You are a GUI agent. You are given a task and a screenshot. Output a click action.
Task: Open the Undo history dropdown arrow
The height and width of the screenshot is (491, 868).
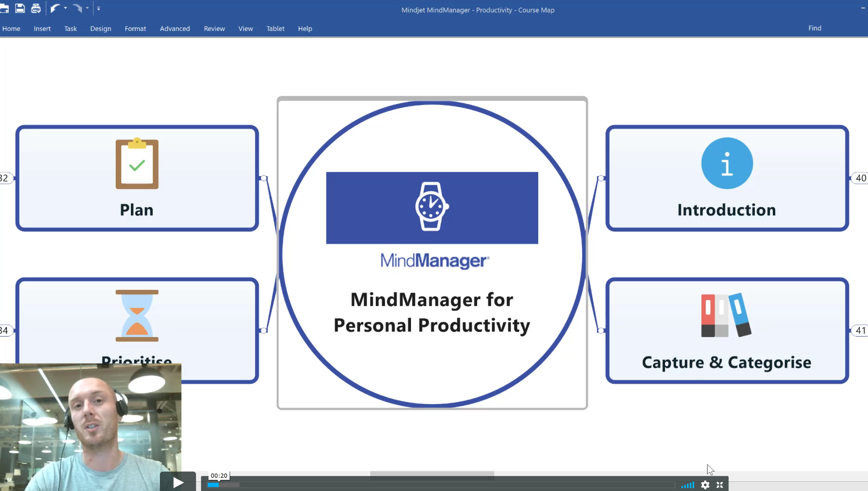tap(66, 8)
